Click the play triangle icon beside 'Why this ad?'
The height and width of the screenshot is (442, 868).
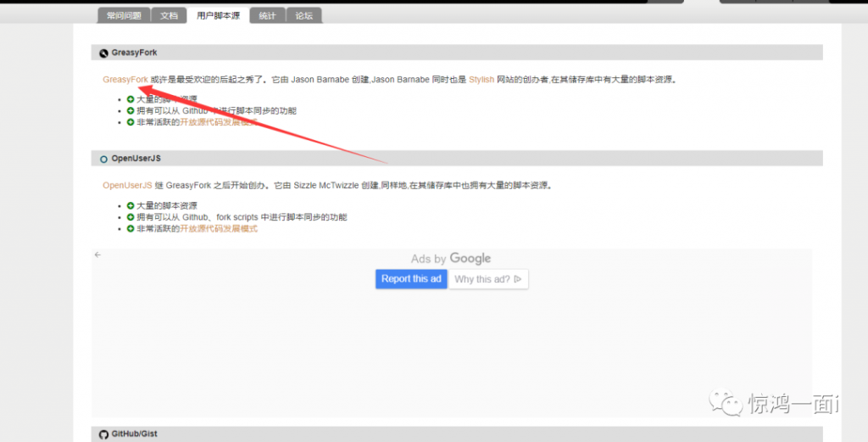(x=518, y=279)
